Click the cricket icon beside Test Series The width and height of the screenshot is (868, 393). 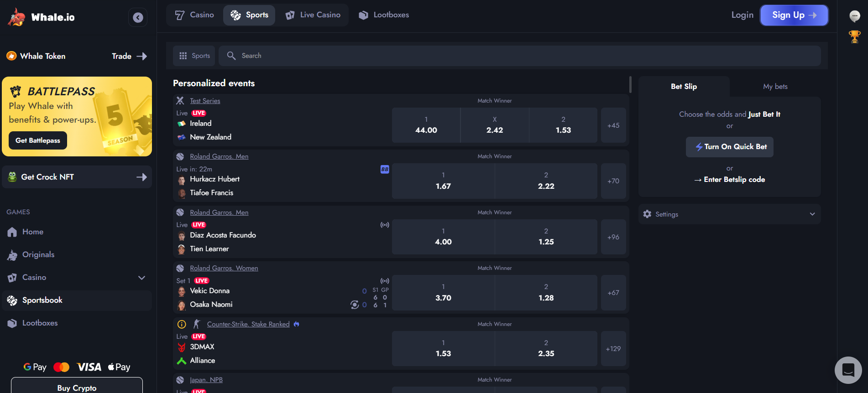point(180,101)
